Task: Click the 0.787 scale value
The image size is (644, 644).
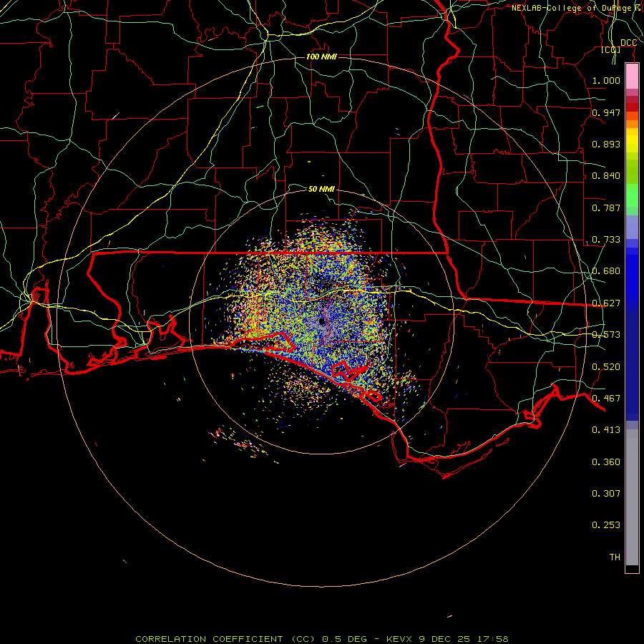Action: pyautogui.click(x=606, y=208)
